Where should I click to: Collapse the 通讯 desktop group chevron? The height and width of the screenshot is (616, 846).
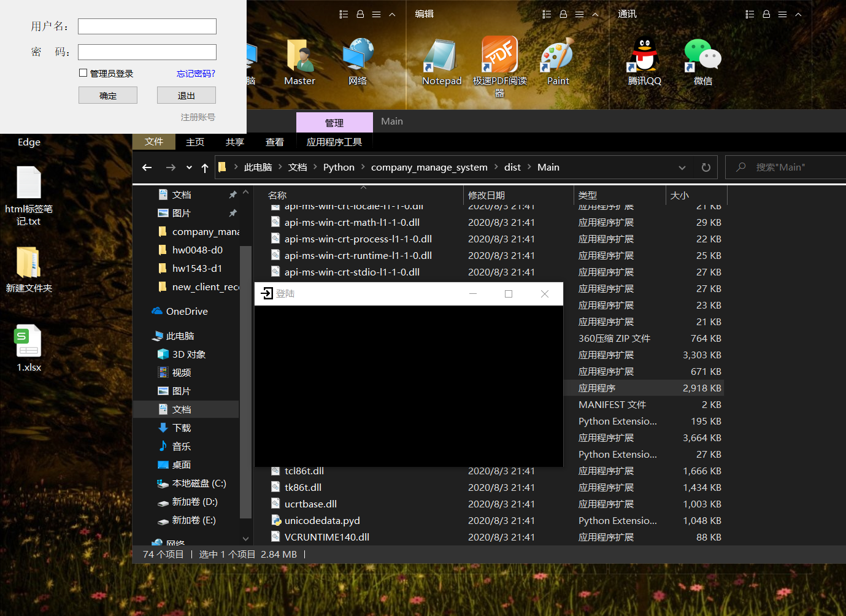click(x=798, y=14)
